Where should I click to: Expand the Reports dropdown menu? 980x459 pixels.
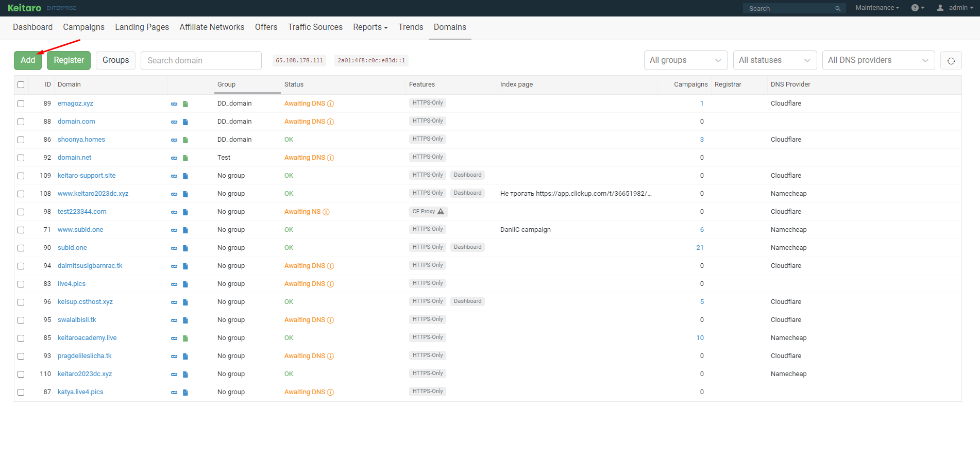pos(370,27)
